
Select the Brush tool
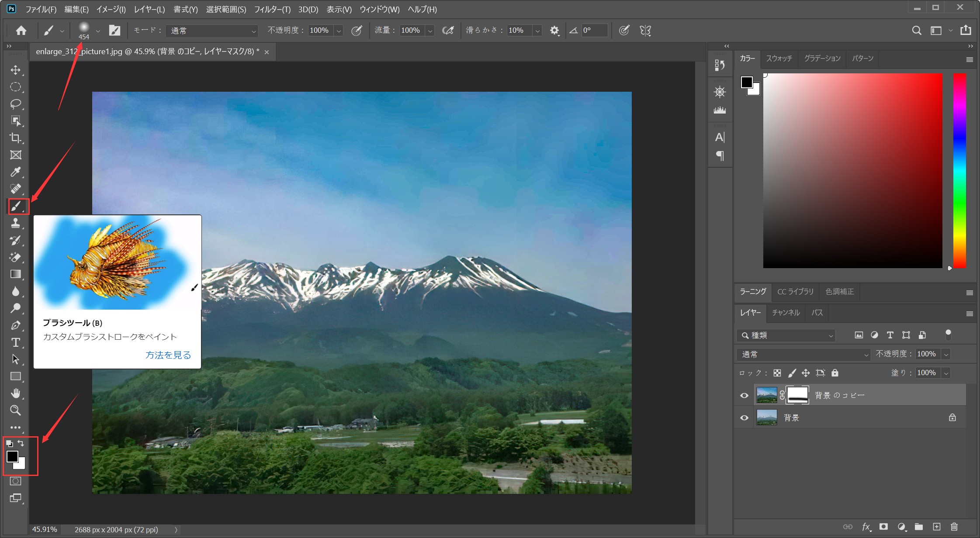point(15,206)
